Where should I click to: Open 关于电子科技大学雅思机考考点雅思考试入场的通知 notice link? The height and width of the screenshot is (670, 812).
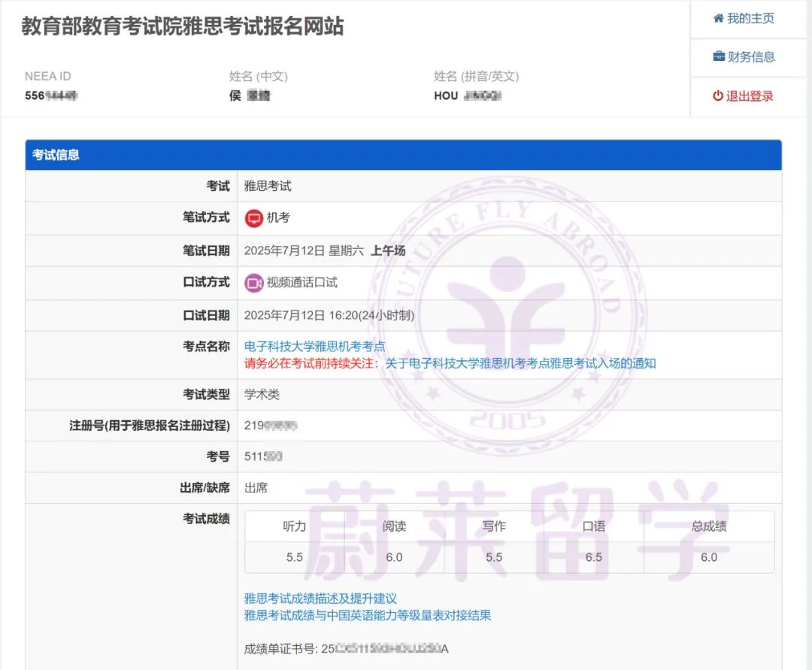(520, 363)
